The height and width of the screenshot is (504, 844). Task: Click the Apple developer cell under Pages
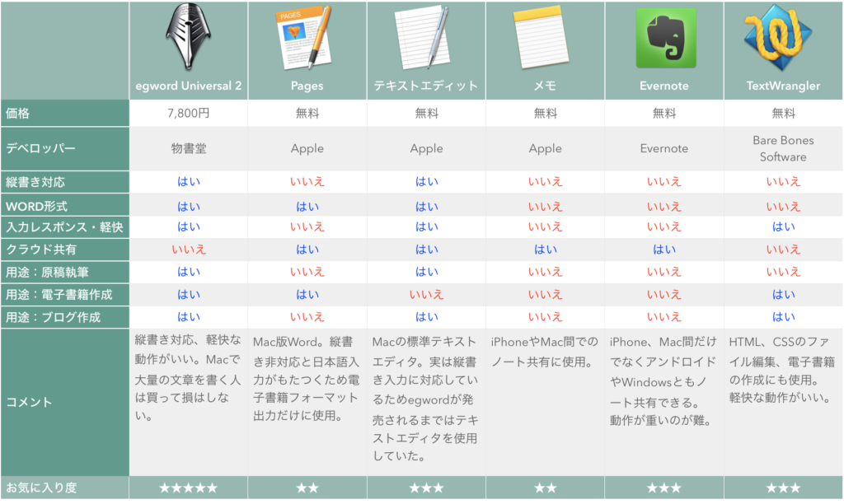307,148
